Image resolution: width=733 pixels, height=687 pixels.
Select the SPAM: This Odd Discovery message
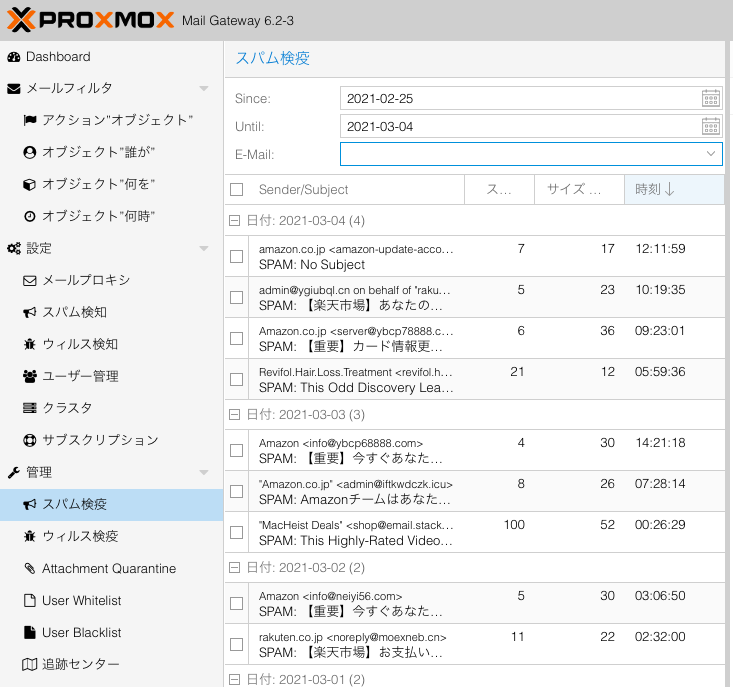pyautogui.click(x=474, y=379)
